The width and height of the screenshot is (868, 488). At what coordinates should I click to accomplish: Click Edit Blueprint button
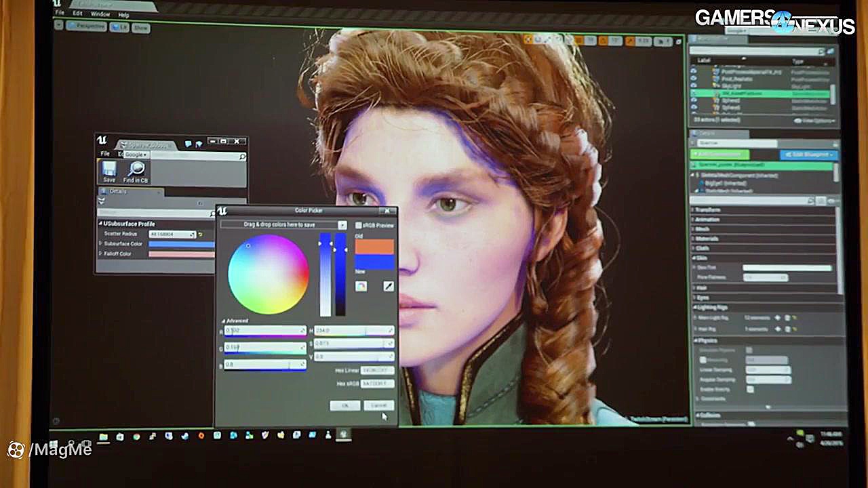pyautogui.click(x=808, y=155)
